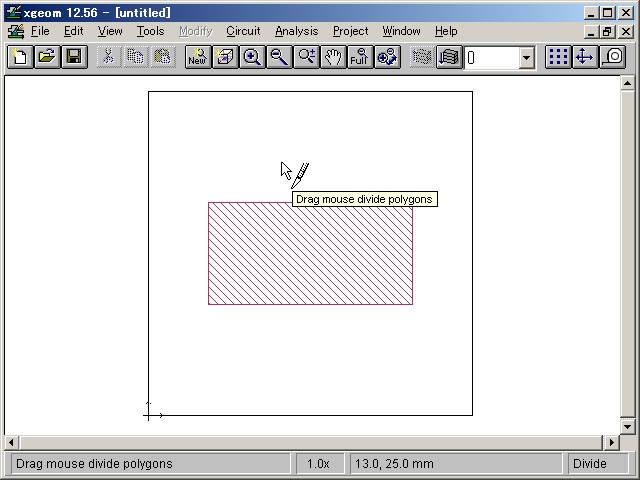This screenshot has width=640, height=480.
Task: Click the New file toolbar icon
Action: [x=20, y=57]
